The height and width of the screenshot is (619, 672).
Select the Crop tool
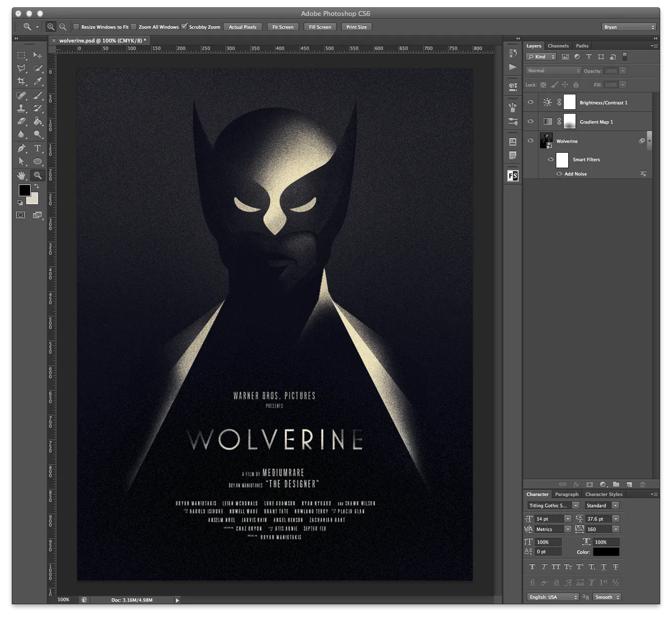[x=21, y=81]
